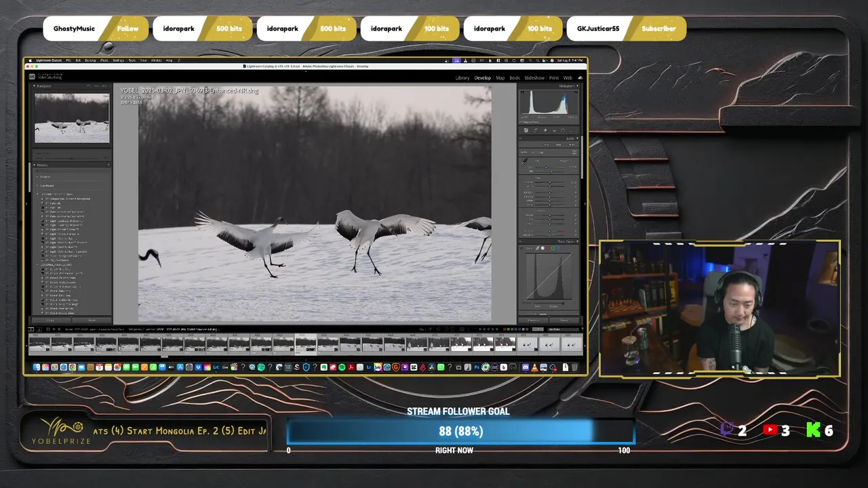Collapse the Basic panel
The height and width of the screenshot is (488, 868).
[577, 138]
